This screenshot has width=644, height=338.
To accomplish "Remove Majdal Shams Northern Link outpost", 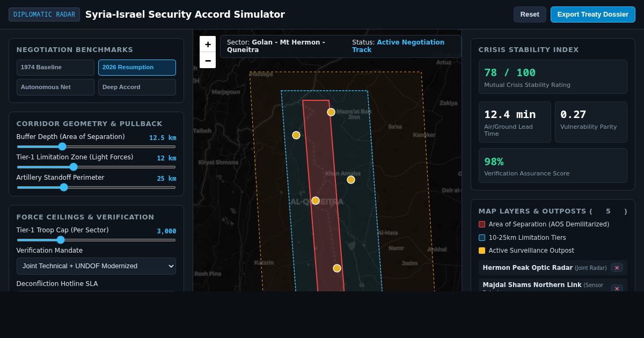I will pos(617,288).
